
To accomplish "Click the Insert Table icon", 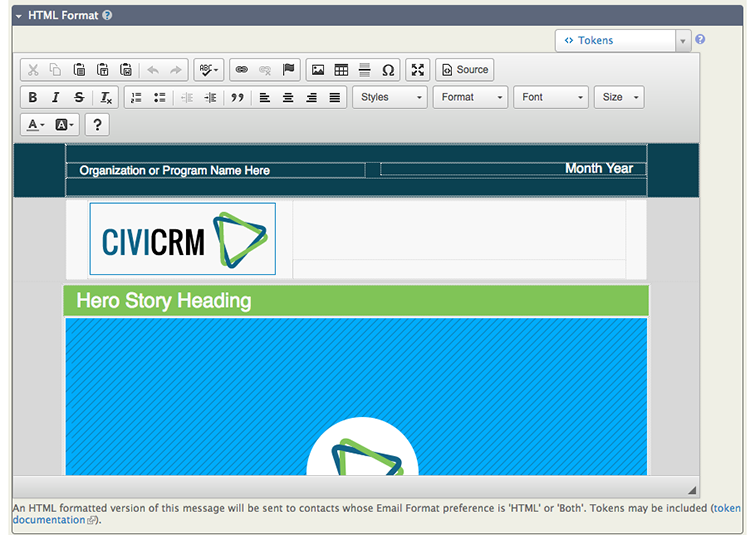I will tap(341, 70).
